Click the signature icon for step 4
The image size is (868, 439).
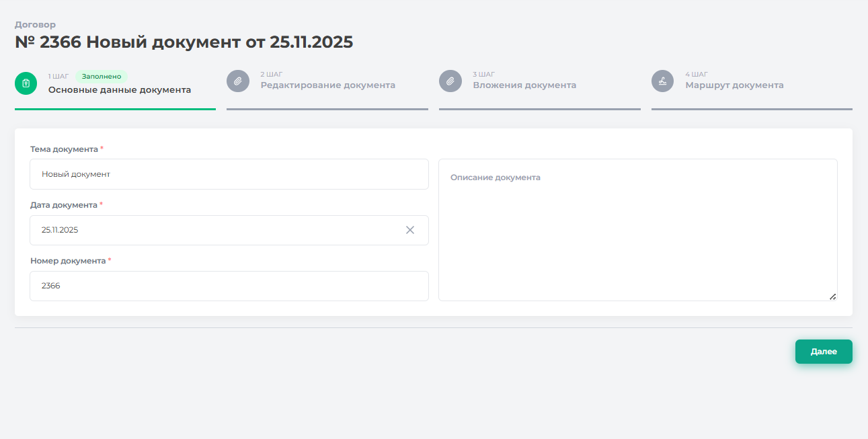tap(662, 81)
